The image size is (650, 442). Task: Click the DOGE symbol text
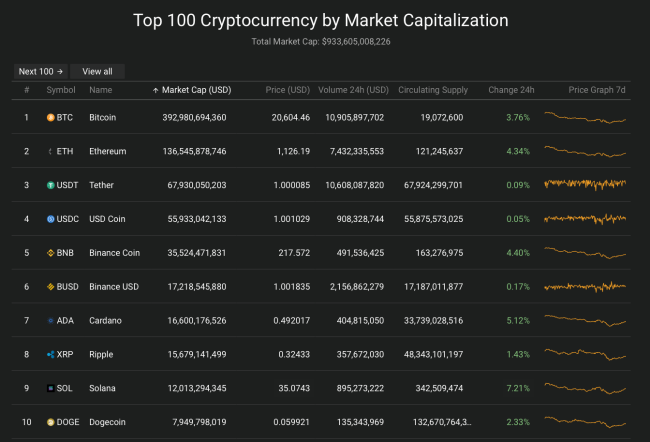[x=68, y=422]
